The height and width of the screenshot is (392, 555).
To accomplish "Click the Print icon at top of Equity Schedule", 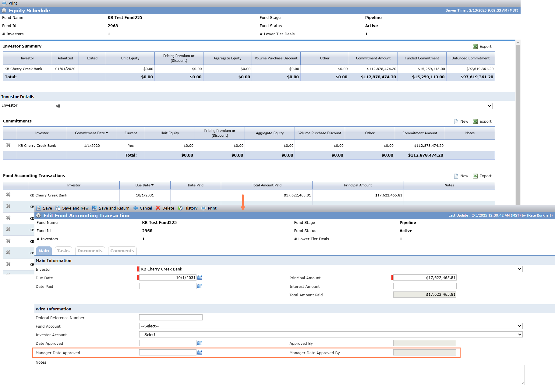I will [x=4, y=3].
